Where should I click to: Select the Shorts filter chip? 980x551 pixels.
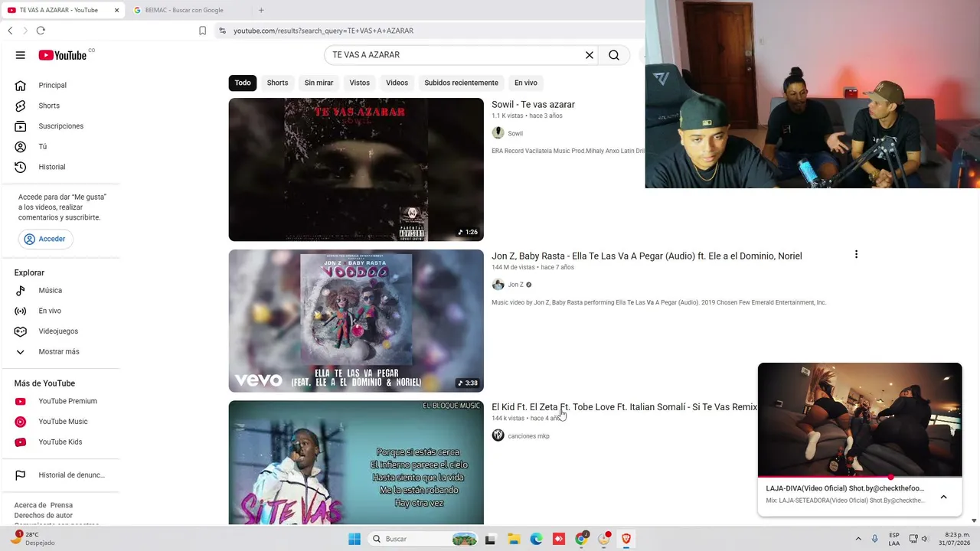(277, 83)
